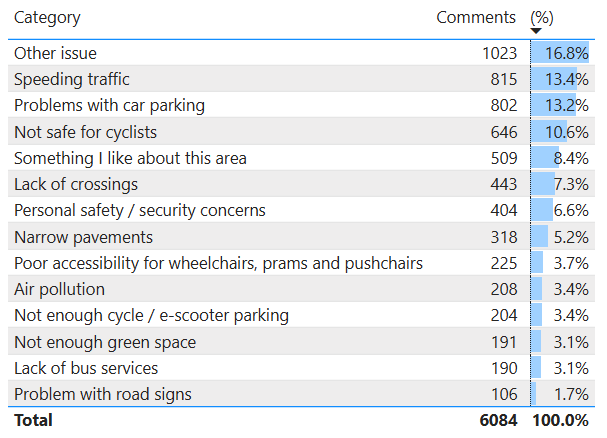Select the 'Narrow pavements' category
Screen dimensions: 607x438
tap(83, 237)
